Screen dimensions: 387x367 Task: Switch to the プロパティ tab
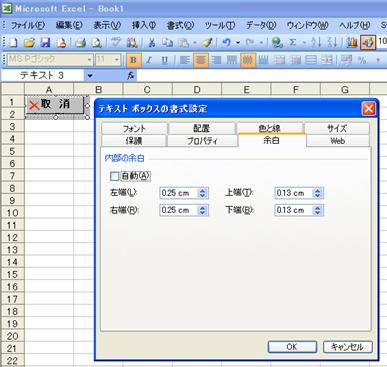tap(202, 141)
